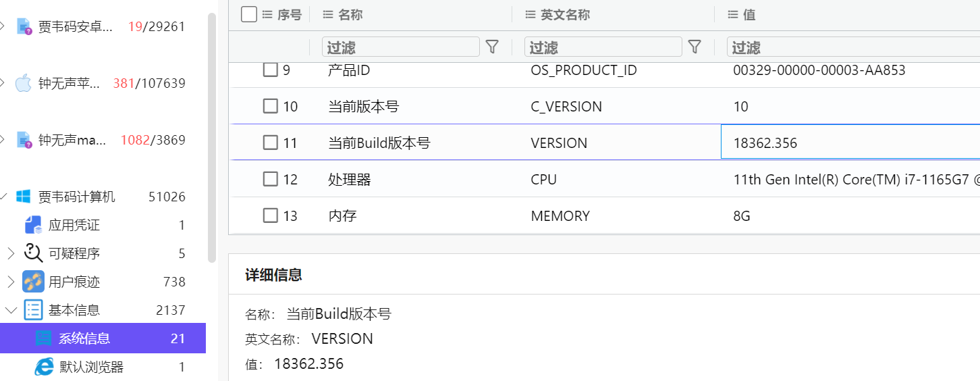The width and height of the screenshot is (980, 381).
Task: Click the 基本信息 list icon
Action: click(x=33, y=310)
